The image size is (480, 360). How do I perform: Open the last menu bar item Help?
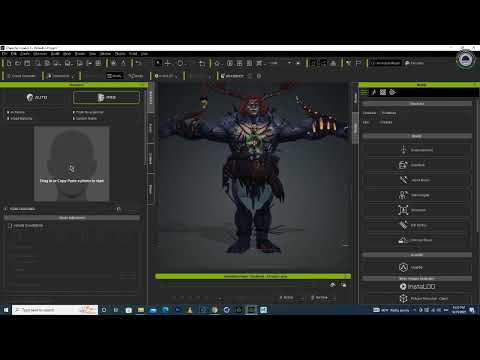[144, 54]
